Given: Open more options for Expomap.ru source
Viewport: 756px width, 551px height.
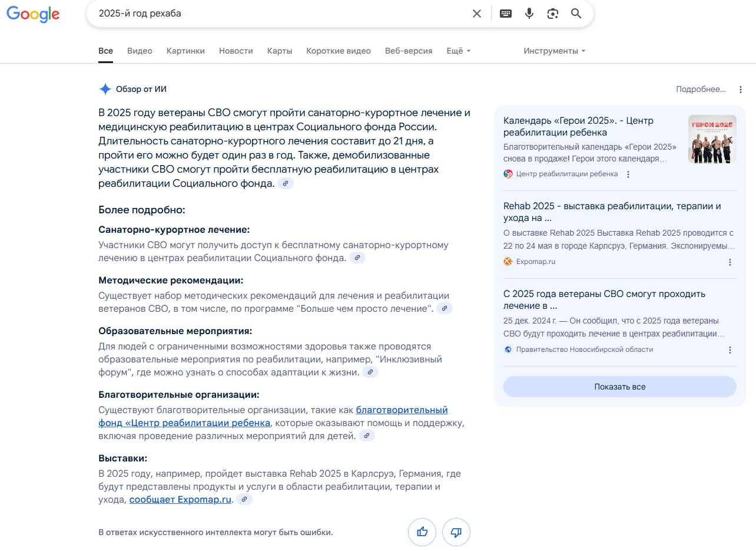Looking at the screenshot, I should tap(730, 262).
